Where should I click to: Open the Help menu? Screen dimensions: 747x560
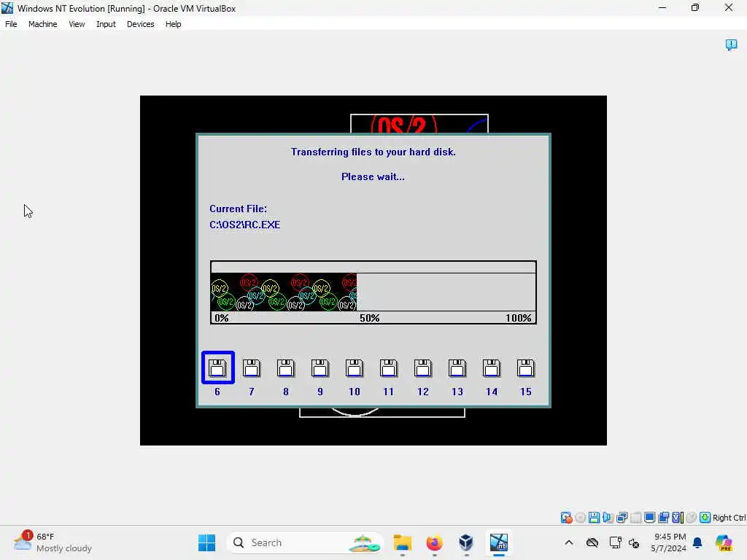point(174,24)
